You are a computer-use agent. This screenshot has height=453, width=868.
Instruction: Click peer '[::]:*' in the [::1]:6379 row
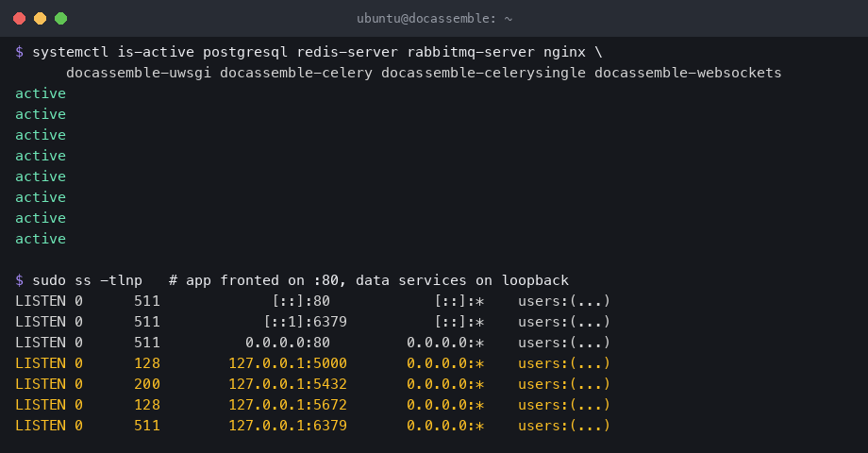coord(459,323)
